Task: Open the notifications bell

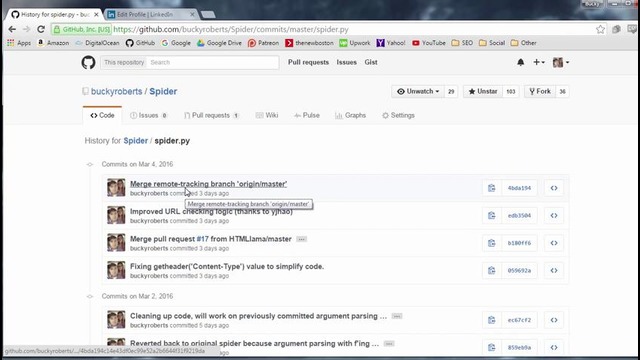Action: coord(520,62)
